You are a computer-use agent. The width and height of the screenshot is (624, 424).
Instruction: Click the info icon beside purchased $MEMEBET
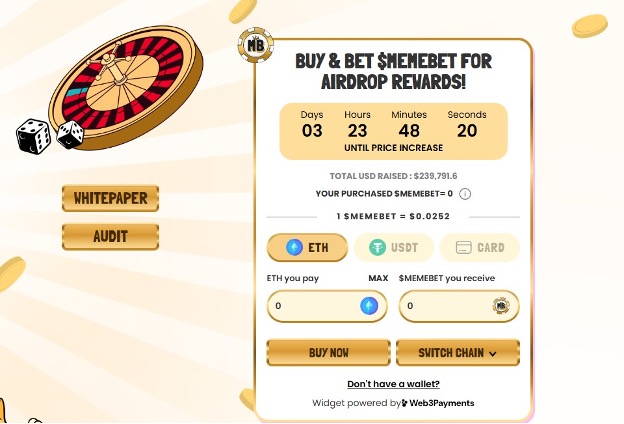[465, 194]
